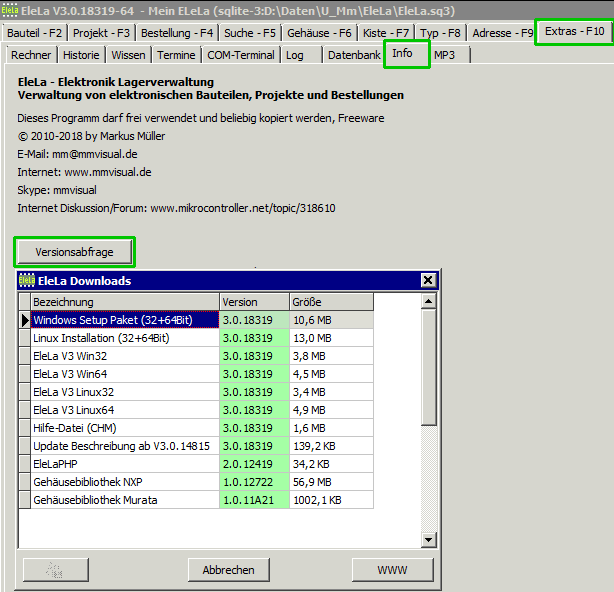Click the downloads list scroll up arrow
Viewport: 614px width, 592px height.
(x=428, y=301)
